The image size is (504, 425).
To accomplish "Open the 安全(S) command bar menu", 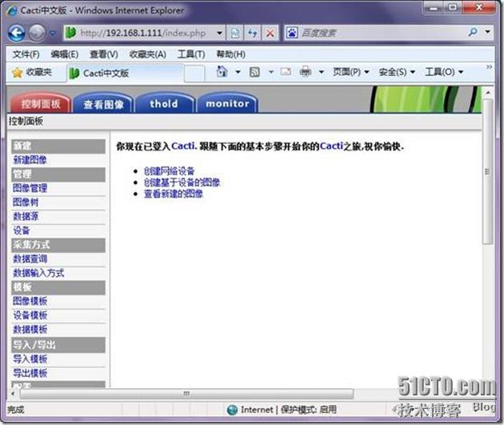I will [397, 72].
